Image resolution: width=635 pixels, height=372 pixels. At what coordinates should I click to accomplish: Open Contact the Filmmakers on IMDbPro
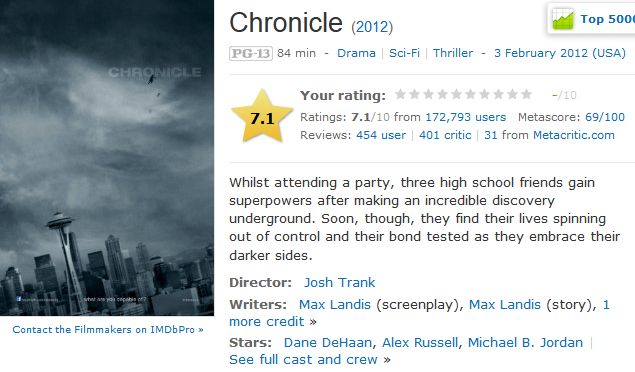pyautogui.click(x=108, y=329)
